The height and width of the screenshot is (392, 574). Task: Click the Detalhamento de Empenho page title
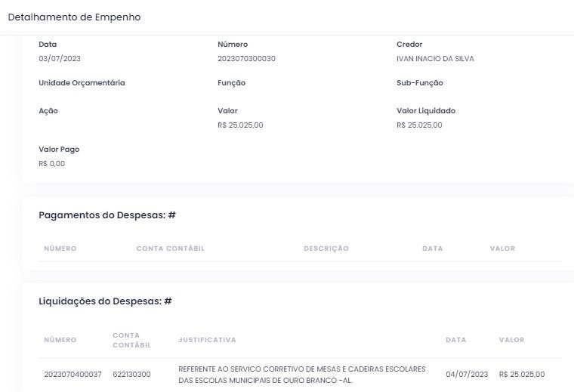tap(74, 17)
